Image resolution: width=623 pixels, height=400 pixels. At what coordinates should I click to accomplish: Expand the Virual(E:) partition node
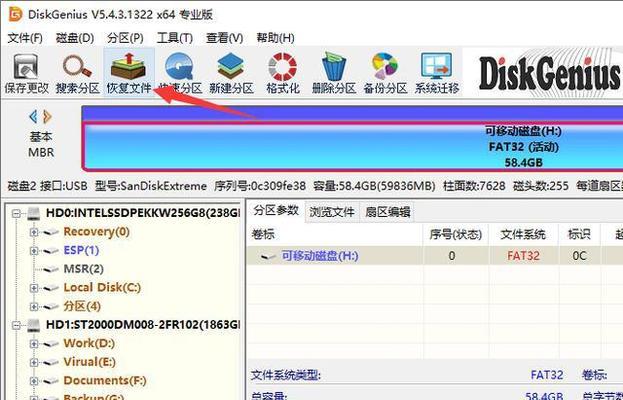point(34,363)
